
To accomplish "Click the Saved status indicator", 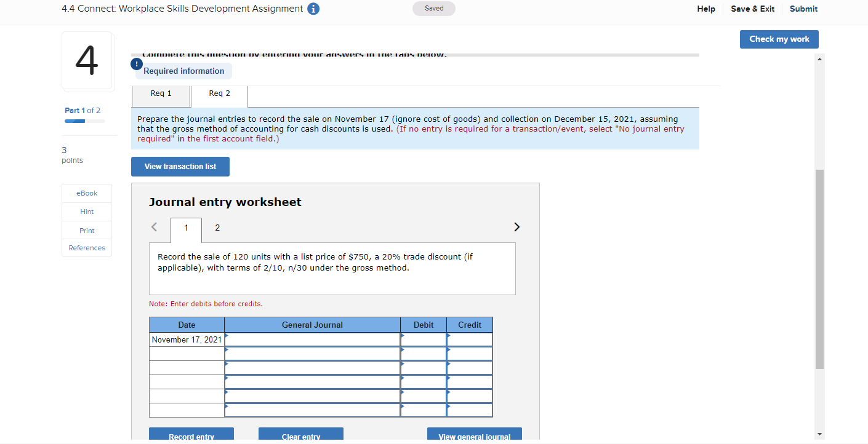I will [434, 9].
